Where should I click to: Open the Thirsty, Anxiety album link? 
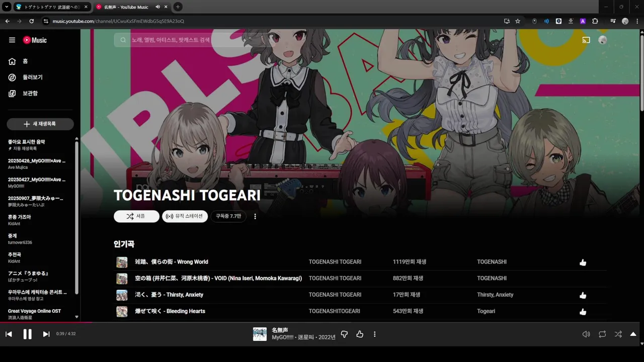point(495,295)
